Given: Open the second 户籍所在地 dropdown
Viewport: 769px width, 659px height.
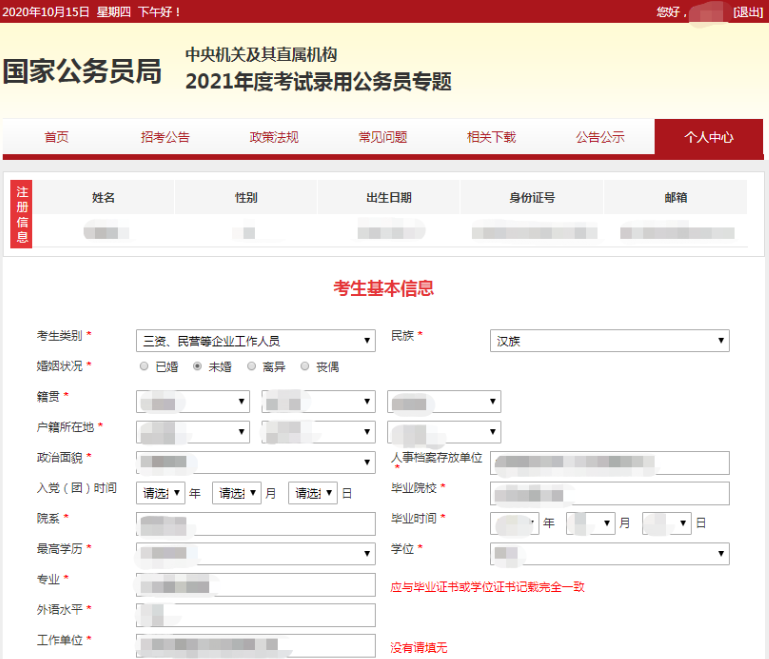Looking at the screenshot, I should [x=318, y=432].
